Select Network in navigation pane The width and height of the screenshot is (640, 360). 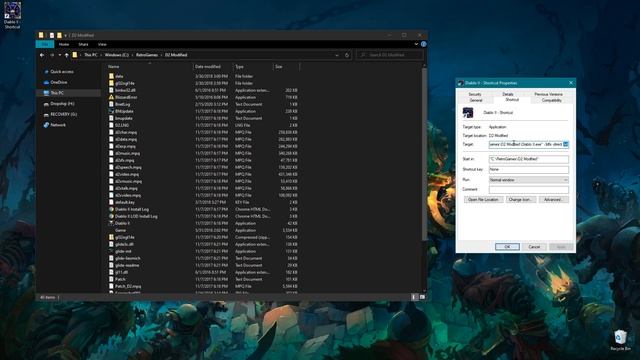58,125
